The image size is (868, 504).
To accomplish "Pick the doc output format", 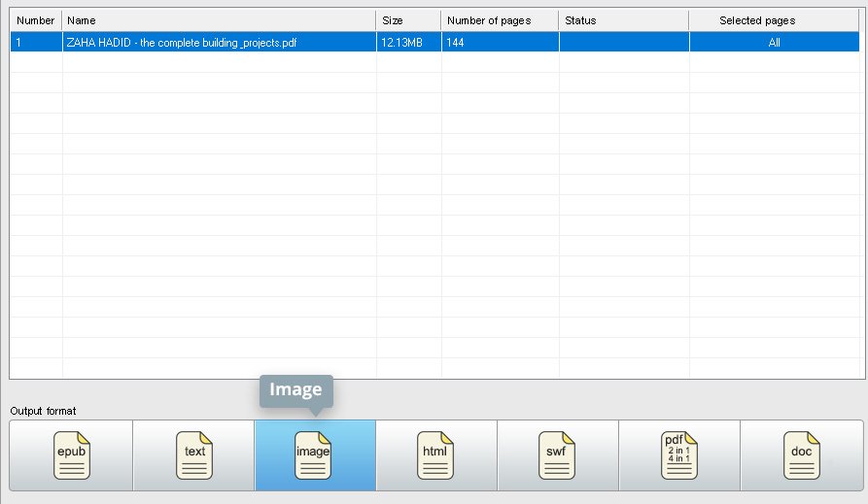I will (x=802, y=455).
